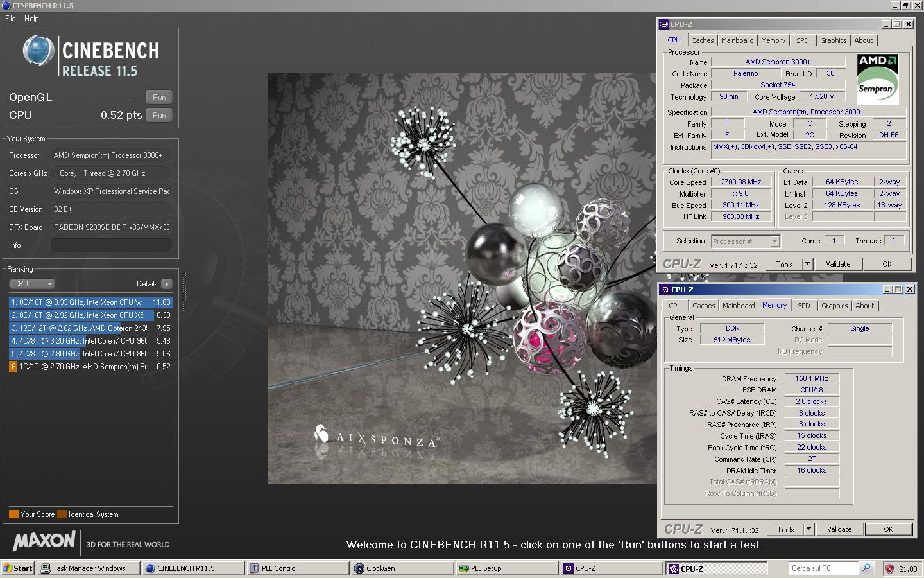
Task: Click OK in top CPU-Z window
Action: (887, 265)
